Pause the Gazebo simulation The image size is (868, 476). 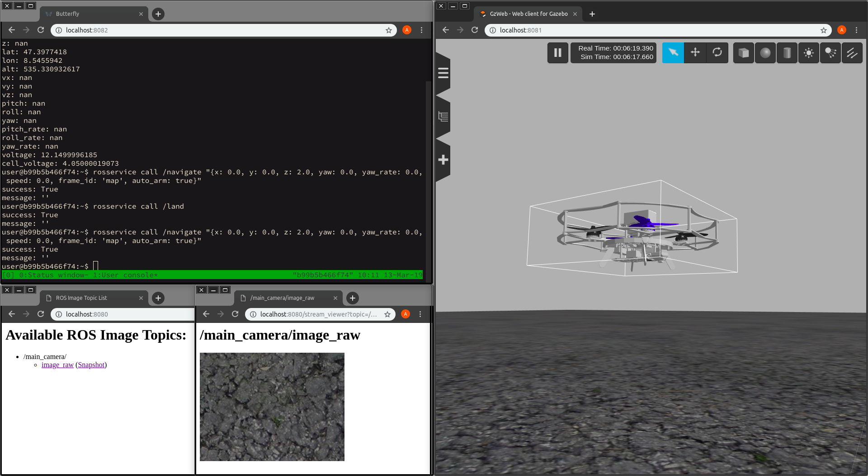coord(557,53)
